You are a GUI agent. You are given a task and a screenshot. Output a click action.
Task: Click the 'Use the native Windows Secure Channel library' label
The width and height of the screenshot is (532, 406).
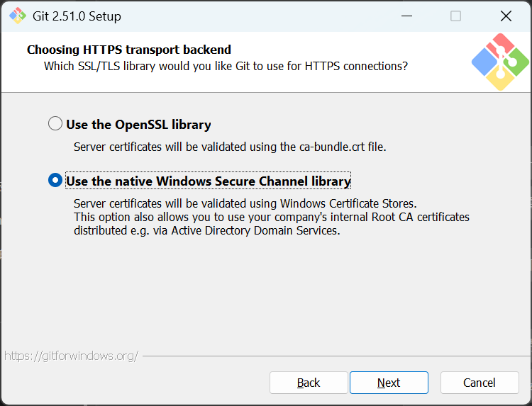click(208, 181)
